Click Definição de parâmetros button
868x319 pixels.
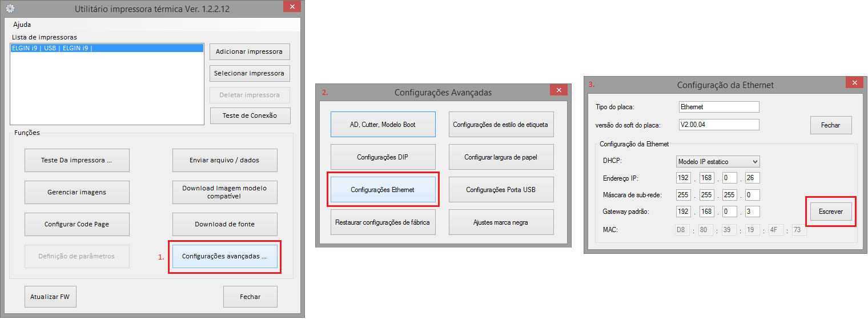click(x=77, y=256)
